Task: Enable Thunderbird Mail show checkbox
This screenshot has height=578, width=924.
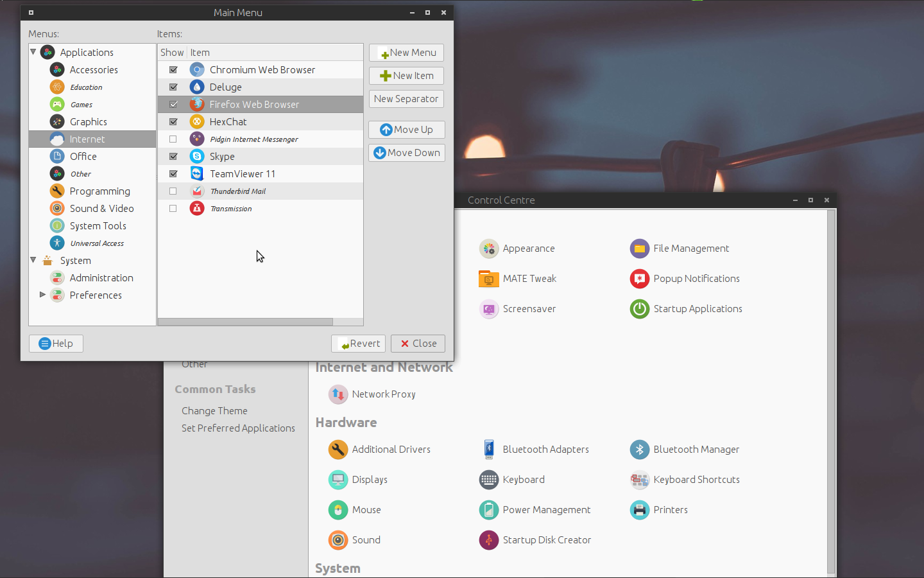Action: point(173,191)
